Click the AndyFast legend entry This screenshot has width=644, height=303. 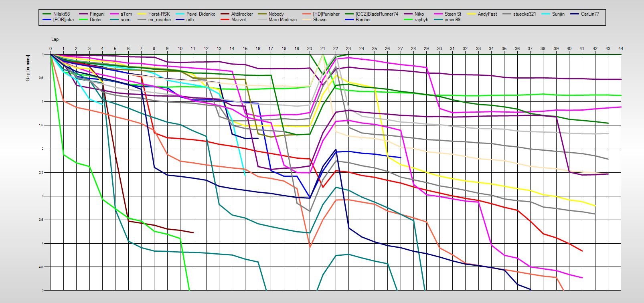coord(487,14)
